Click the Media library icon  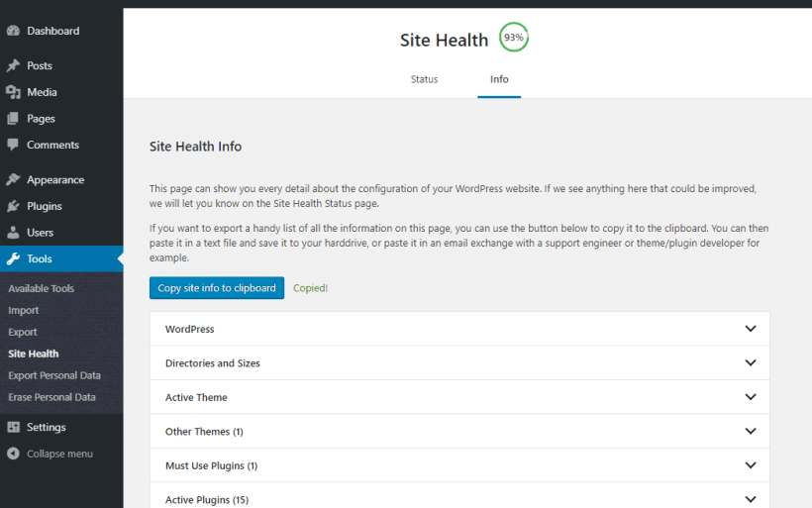[14, 92]
